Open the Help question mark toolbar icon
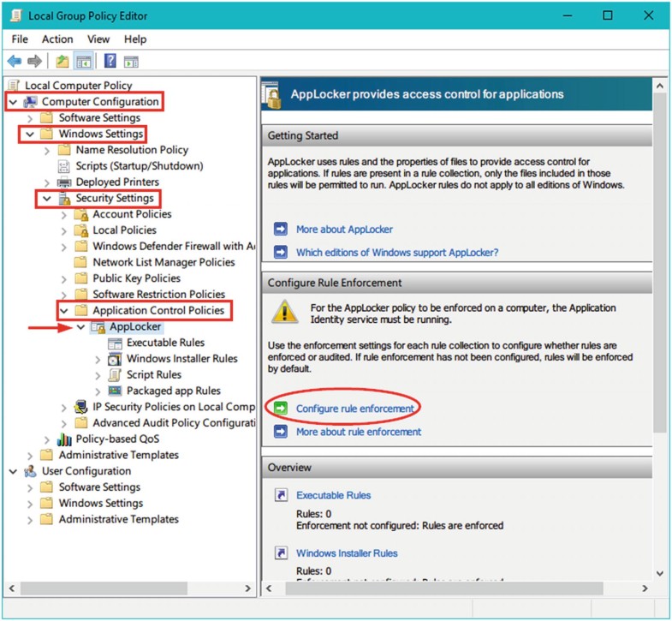The width and height of the screenshot is (672, 621). [x=110, y=61]
